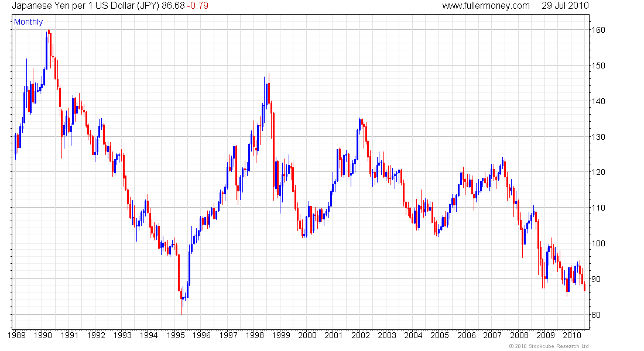The image size is (644, 351).
Task: Click the price value 86.68
Action: pos(173,6)
